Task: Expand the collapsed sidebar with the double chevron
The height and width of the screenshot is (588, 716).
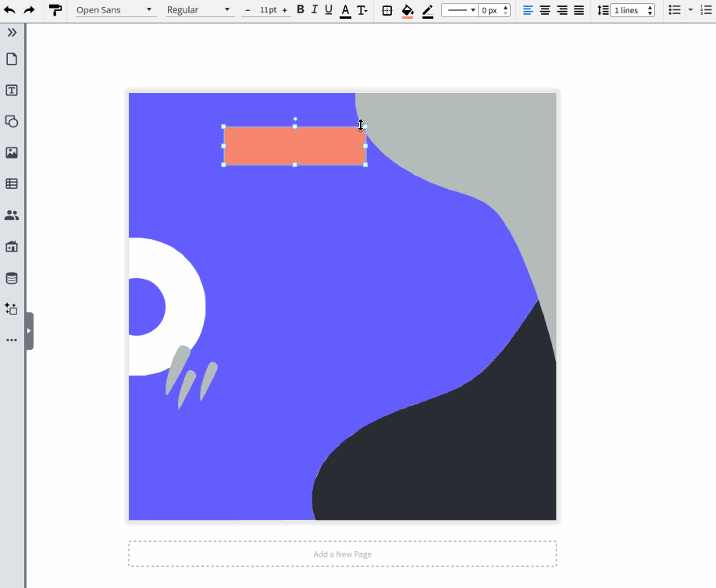Action: (11, 33)
